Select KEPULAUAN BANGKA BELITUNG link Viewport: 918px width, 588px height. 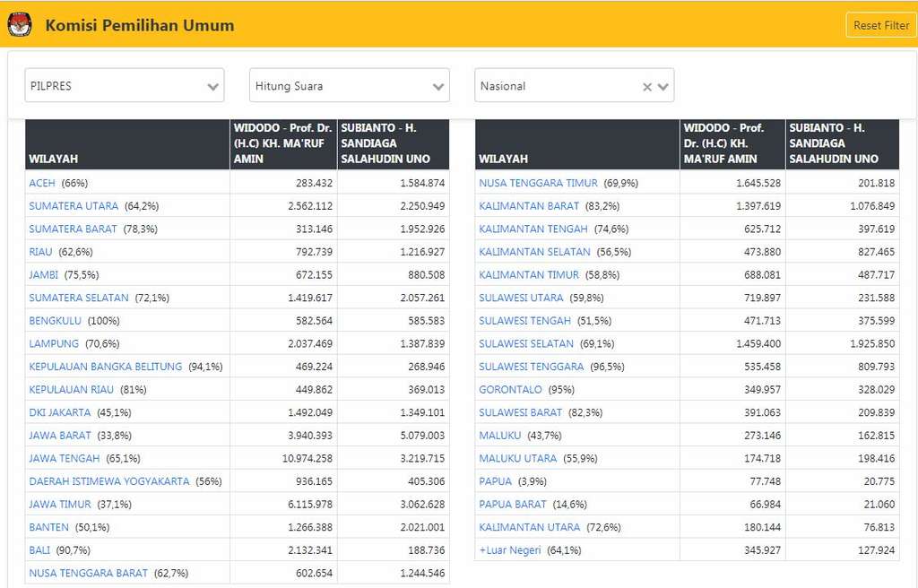(x=105, y=367)
